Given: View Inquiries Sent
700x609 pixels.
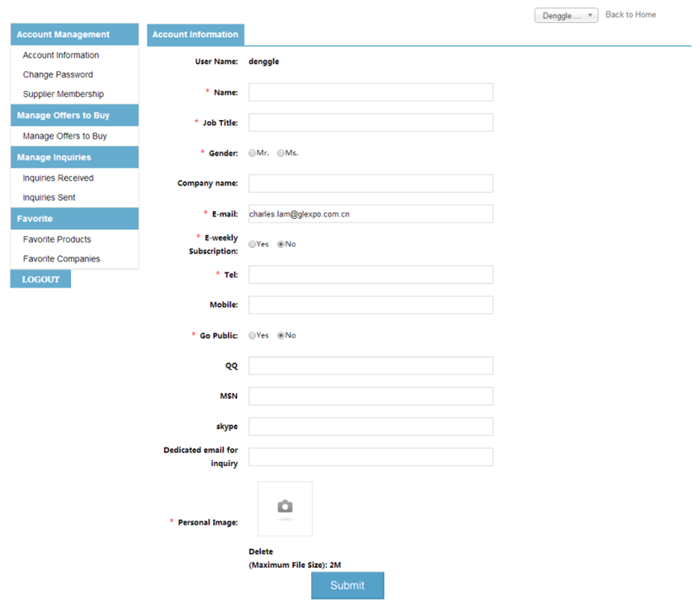Looking at the screenshot, I should pyautogui.click(x=49, y=197).
